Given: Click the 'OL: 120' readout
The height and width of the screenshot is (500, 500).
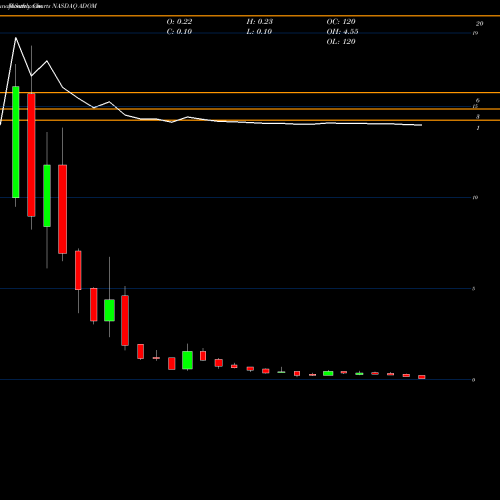Looking at the screenshot, I should click(341, 42).
